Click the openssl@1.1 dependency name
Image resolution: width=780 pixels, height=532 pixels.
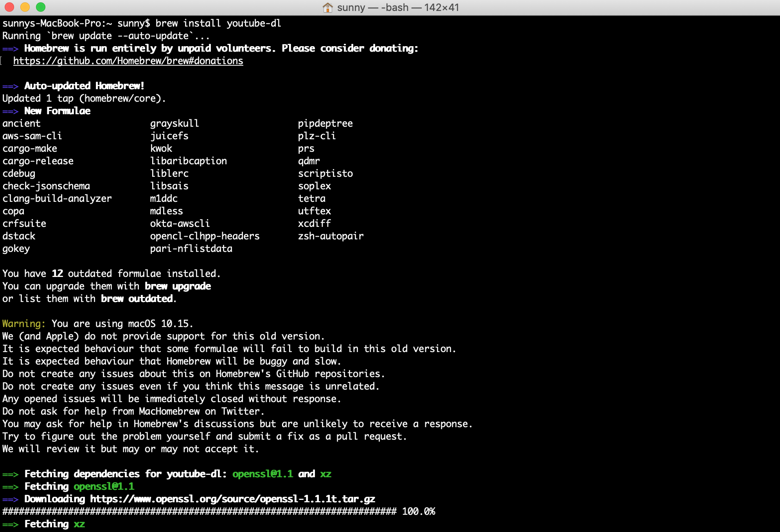[x=262, y=474]
